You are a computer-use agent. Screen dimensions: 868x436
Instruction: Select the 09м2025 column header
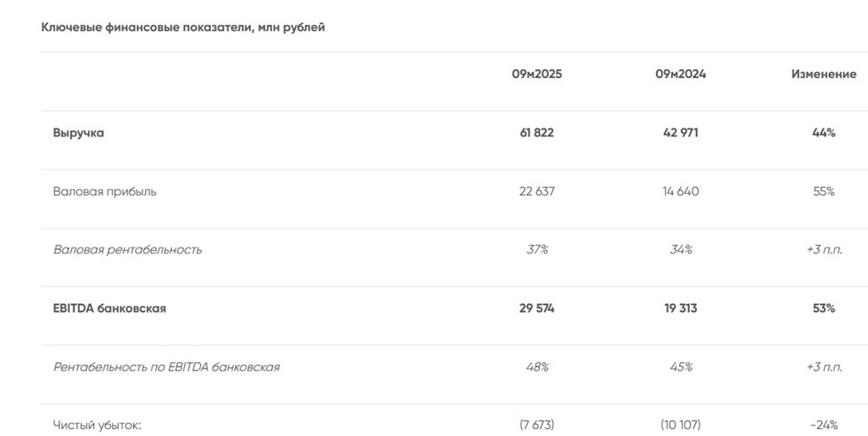click(536, 75)
